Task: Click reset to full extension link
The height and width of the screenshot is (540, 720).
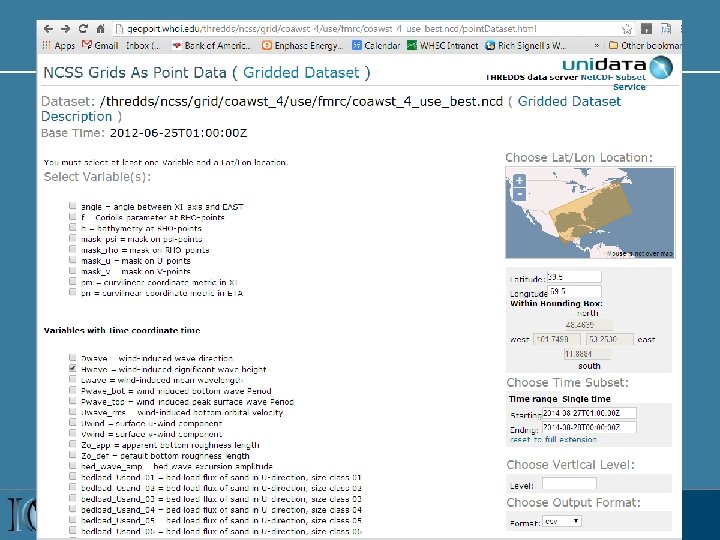Action: coord(553,439)
